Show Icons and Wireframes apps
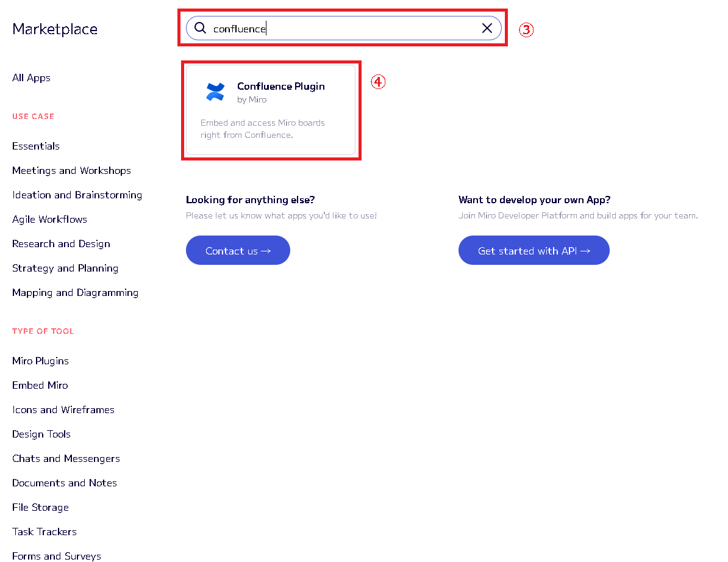Screen dimensions: 728x562 coord(63,409)
